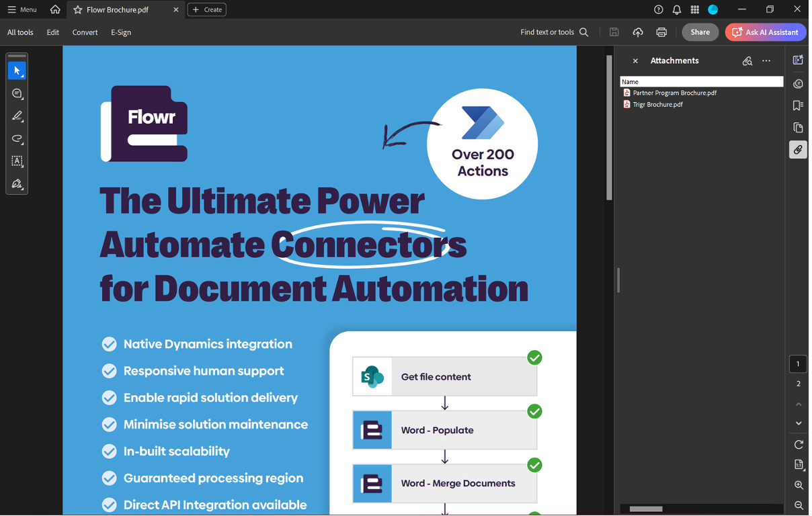Image resolution: width=812 pixels, height=516 pixels.
Task: Close the Flowr Brochure.pdf tab
Action: pos(176,10)
